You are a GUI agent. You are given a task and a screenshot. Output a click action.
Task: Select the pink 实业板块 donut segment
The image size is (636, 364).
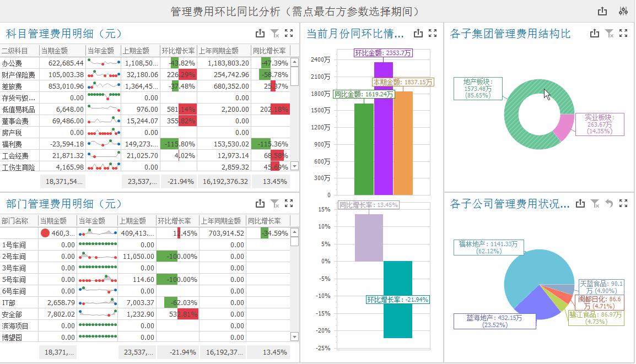(563, 127)
